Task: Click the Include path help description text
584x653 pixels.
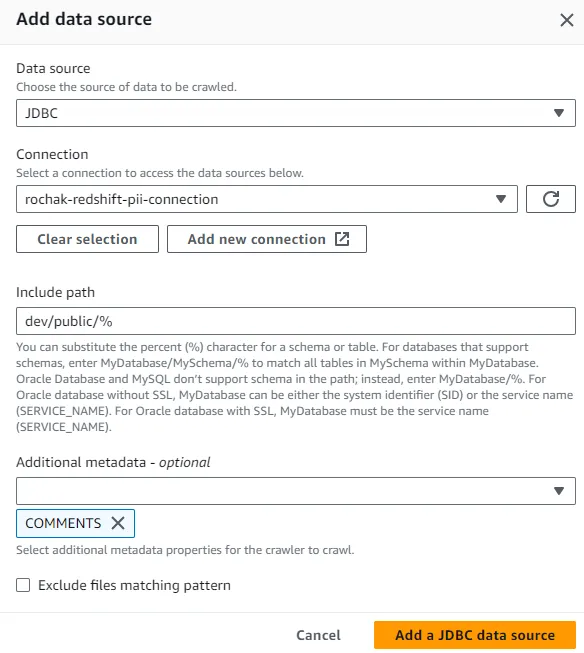Action: 294,387
